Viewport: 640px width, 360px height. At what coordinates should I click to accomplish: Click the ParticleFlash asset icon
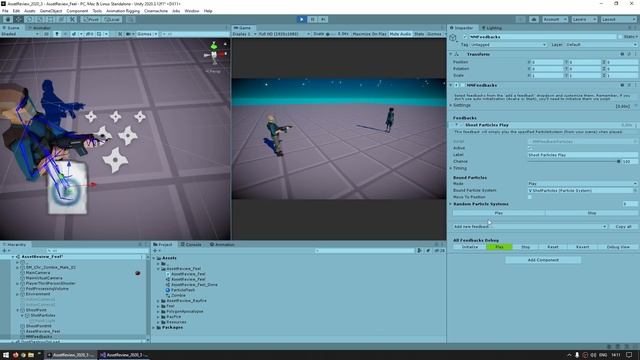point(167,290)
